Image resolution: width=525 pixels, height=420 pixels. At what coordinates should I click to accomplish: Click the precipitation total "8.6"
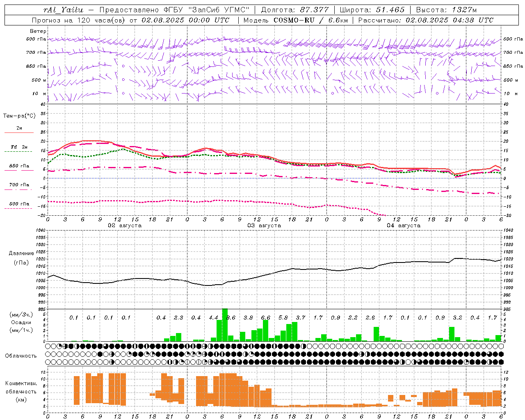click(231, 318)
